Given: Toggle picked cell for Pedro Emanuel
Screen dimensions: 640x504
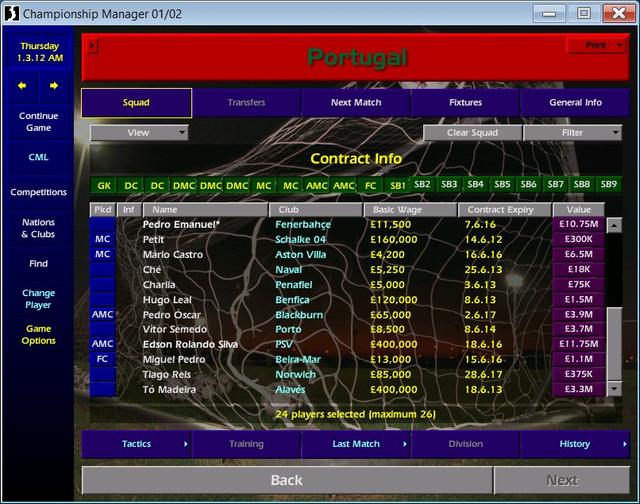Looking at the screenshot, I should pyautogui.click(x=102, y=224).
